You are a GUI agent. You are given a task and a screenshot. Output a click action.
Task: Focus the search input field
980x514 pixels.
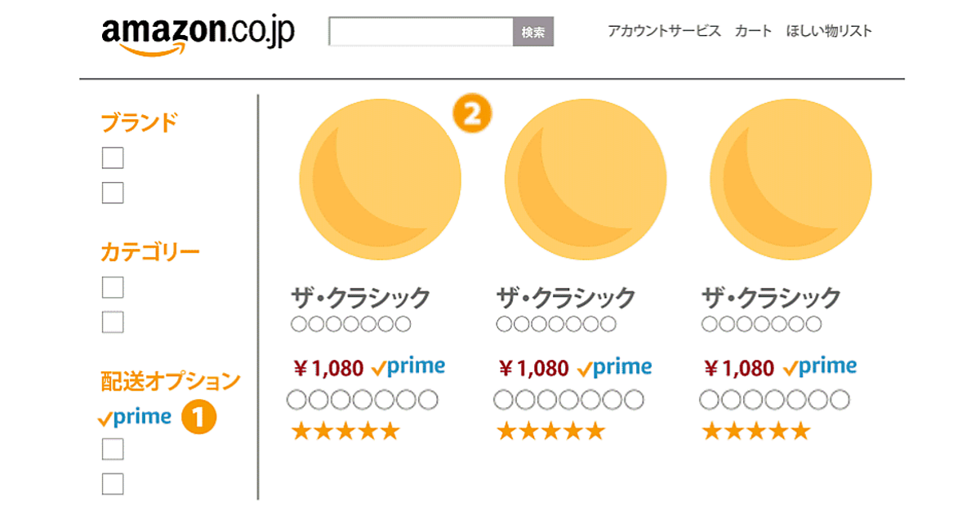(421, 33)
